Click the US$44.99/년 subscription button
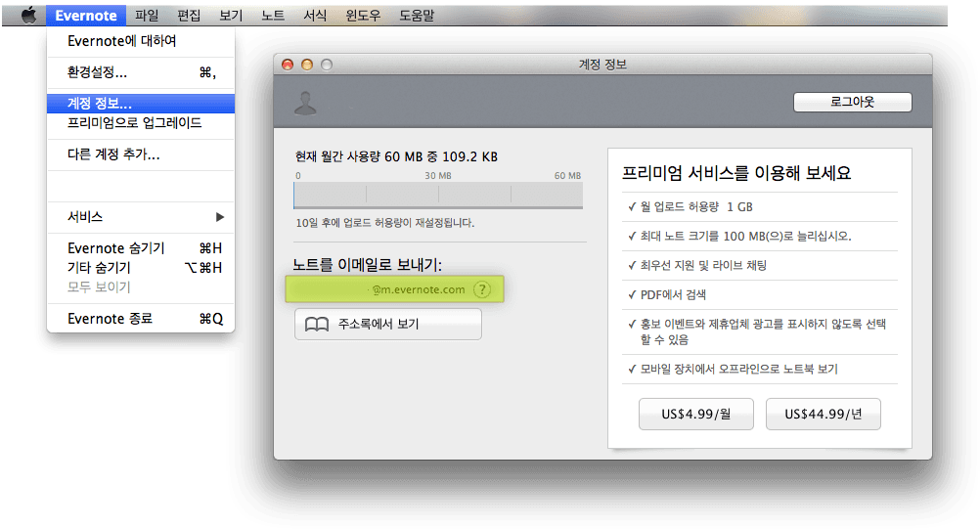This screenshot has width=980, height=529. [x=823, y=414]
